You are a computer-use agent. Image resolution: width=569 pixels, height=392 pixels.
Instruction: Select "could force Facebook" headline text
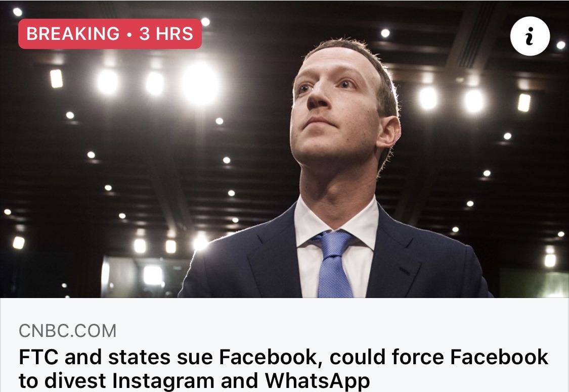tap(439, 357)
